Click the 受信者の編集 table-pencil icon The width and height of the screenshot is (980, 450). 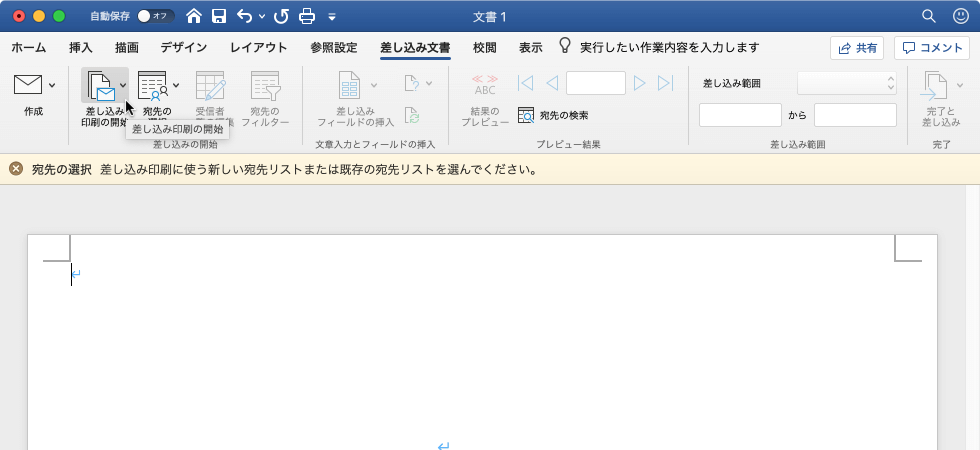210,86
